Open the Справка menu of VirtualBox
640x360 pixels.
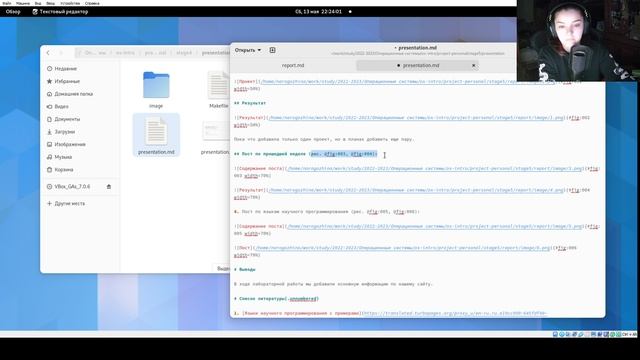point(92,3)
